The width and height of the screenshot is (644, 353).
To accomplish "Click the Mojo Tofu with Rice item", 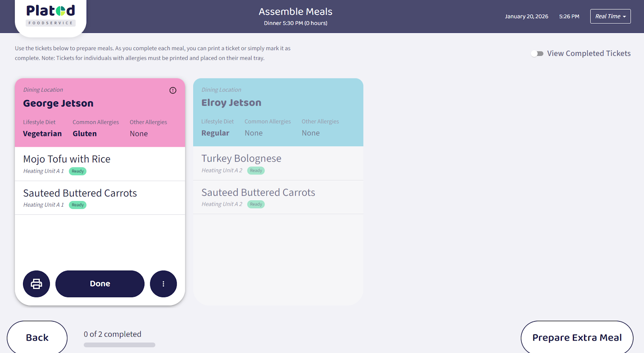I will pyautogui.click(x=67, y=159).
